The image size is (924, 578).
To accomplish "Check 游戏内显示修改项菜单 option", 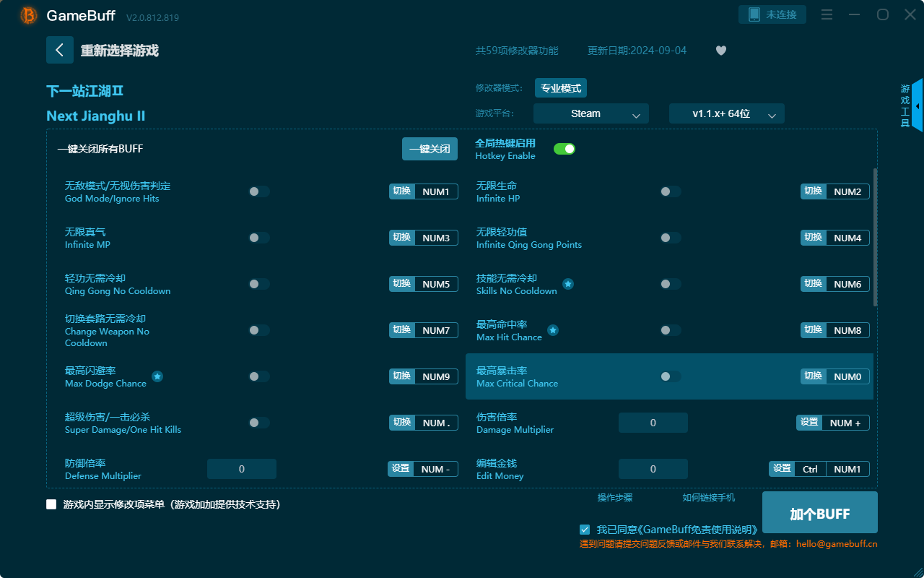I will pyautogui.click(x=51, y=504).
